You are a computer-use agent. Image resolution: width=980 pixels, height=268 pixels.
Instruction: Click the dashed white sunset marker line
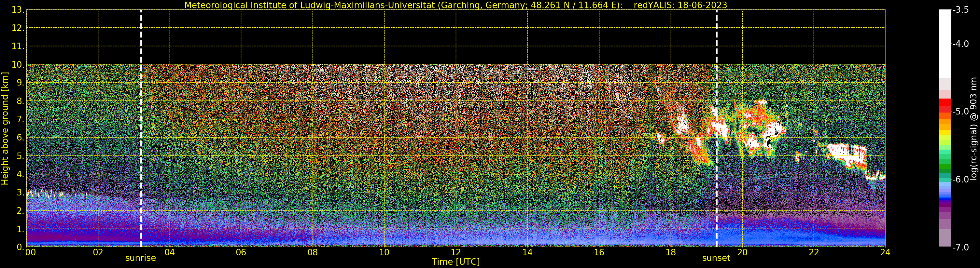click(x=717, y=128)
